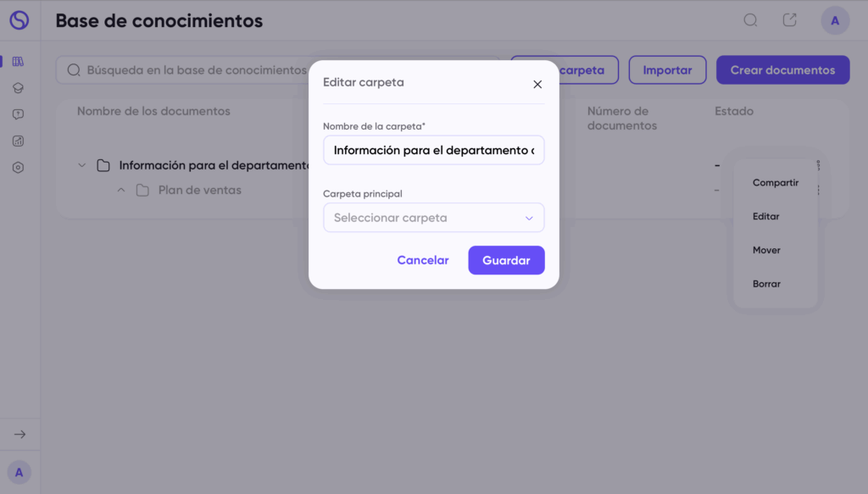Select Borrar in the context menu
868x494 pixels.
pyautogui.click(x=766, y=284)
